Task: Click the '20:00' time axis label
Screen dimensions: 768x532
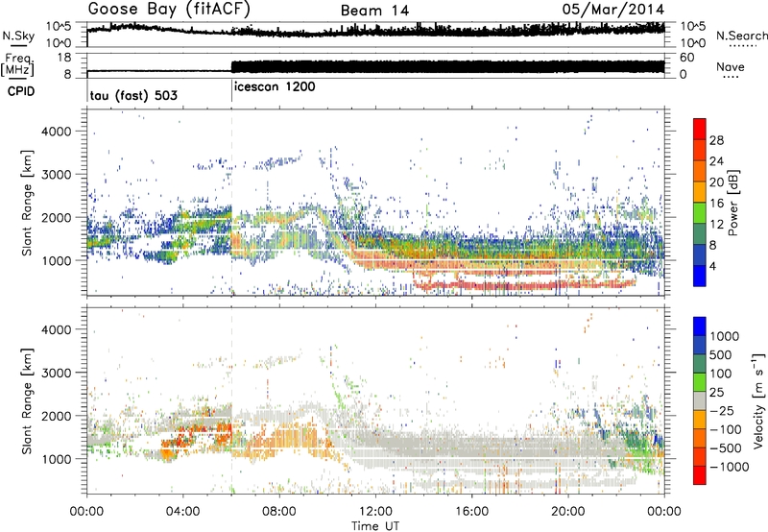Action: click(x=567, y=512)
